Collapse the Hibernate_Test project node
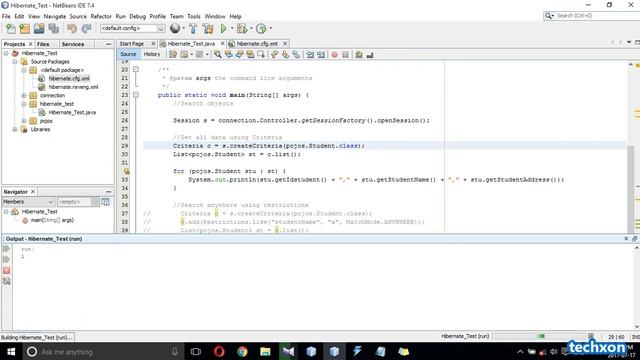640x360 pixels. pyautogui.click(x=6, y=53)
